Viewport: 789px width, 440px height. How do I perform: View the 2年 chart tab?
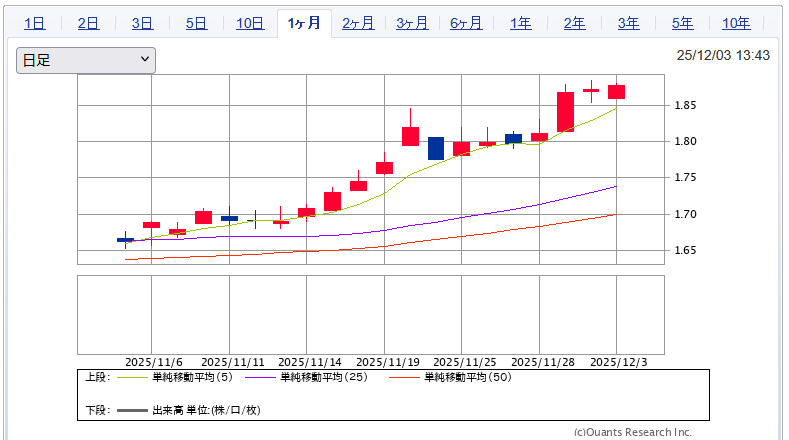pos(574,23)
